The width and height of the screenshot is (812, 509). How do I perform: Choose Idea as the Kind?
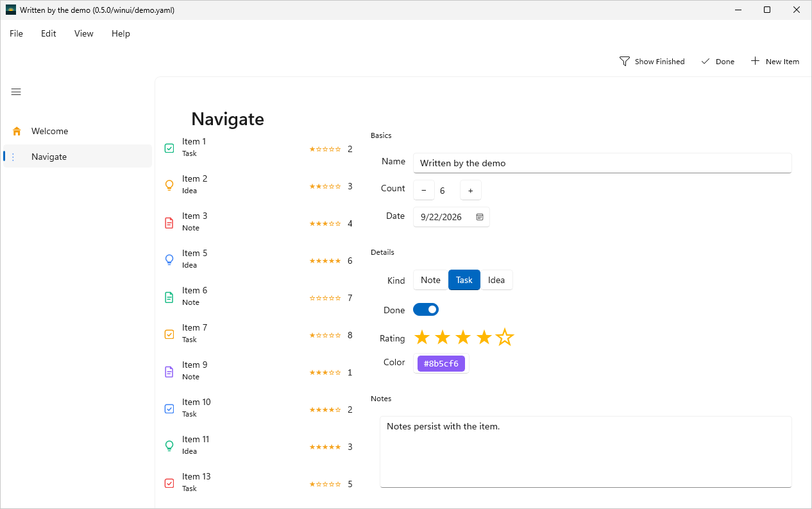click(496, 280)
